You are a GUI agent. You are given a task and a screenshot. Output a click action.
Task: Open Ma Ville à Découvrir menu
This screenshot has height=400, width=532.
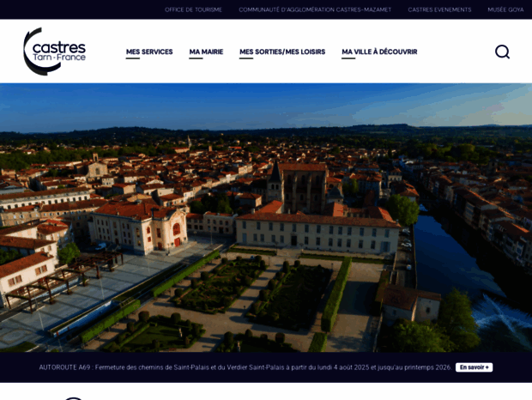(x=379, y=52)
